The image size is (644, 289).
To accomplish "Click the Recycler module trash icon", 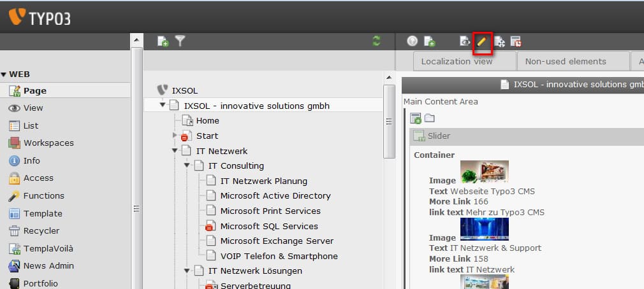I will 15,231.
